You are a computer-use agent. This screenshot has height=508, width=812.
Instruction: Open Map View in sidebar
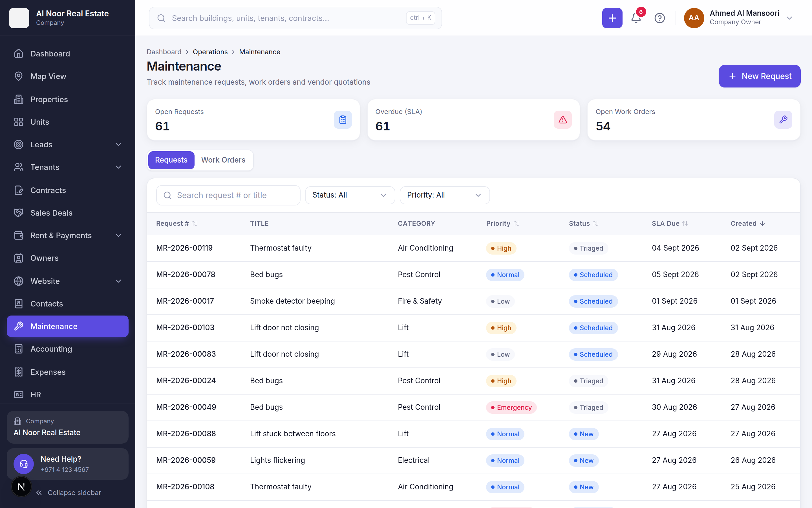67,76
